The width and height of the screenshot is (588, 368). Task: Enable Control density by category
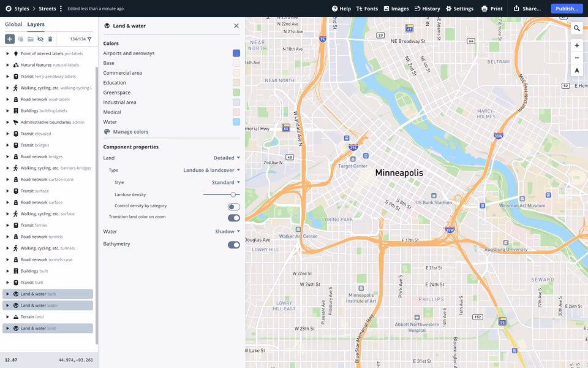click(x=233, y=205)
